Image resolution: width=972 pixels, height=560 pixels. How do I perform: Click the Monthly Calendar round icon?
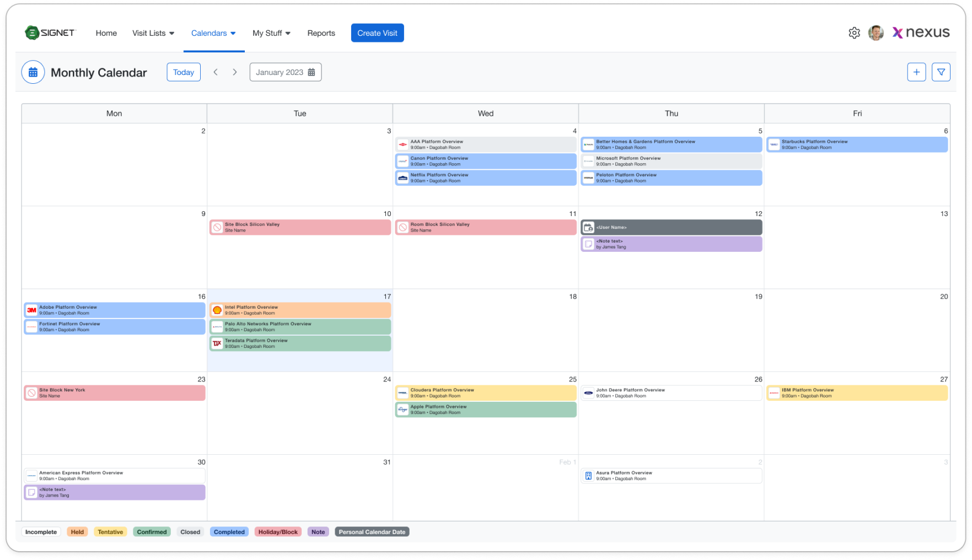click(33, 72)
